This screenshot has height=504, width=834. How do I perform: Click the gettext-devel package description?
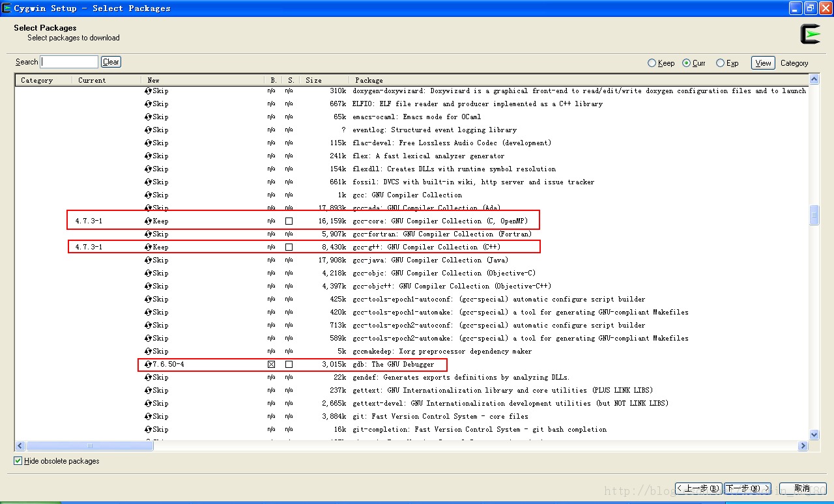point(510,403)
